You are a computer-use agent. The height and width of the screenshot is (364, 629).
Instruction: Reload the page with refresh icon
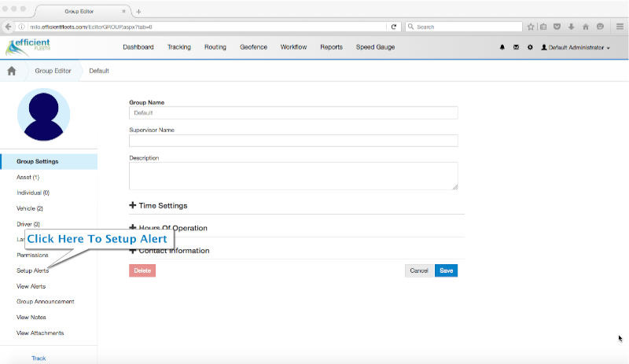(394, 27)
